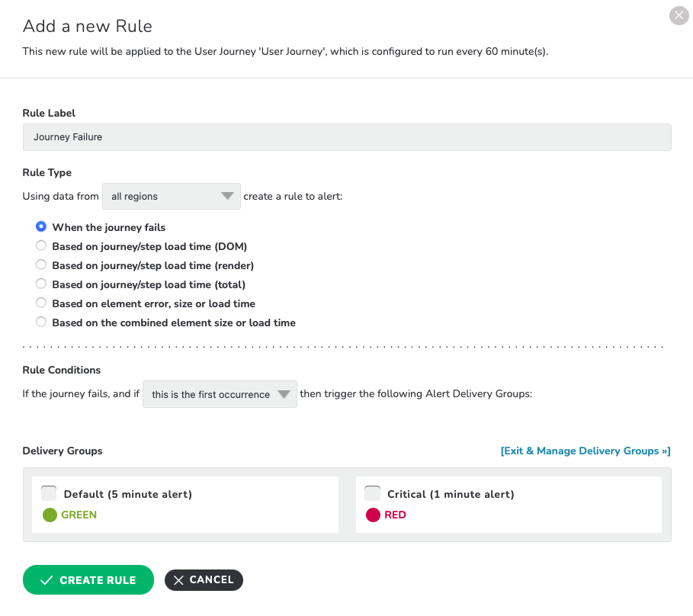Viewport: 693px width, 616px height.
Task: Select element error, size or load time
Action: [x=41, y=303]
